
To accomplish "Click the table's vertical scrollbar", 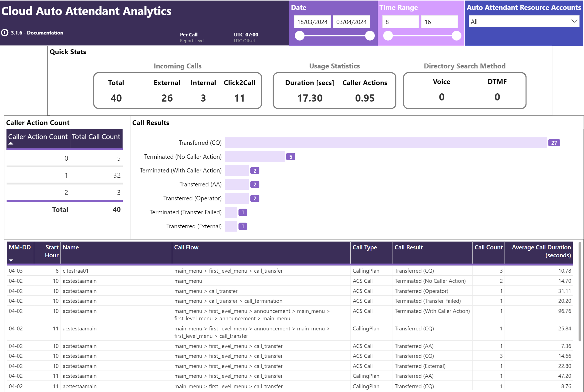I will click(580, 292).
